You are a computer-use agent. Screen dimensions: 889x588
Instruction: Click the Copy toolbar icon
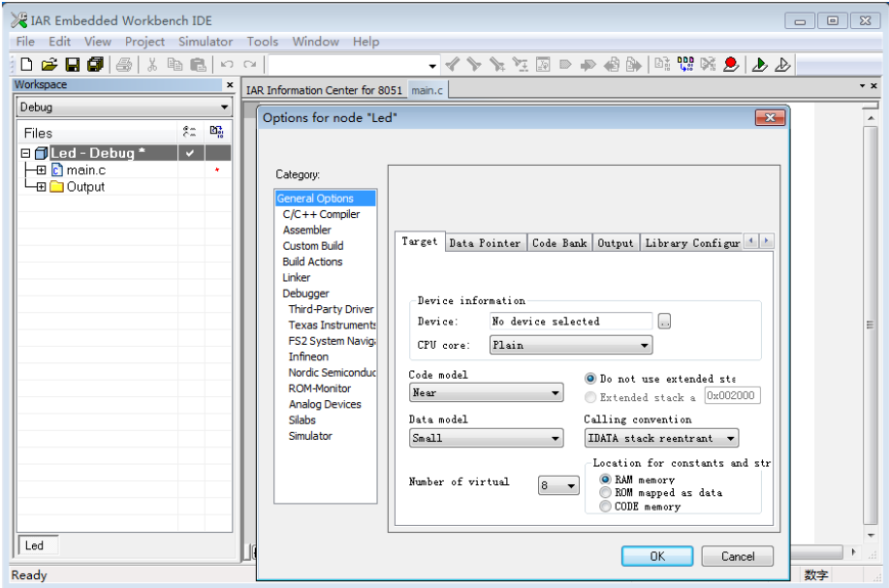175,65
